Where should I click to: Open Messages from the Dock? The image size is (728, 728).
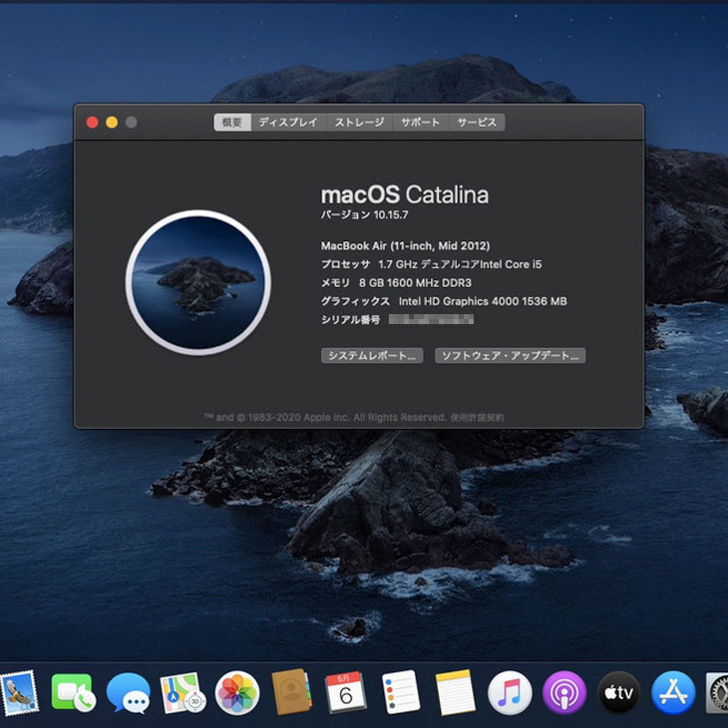click(x=128, y=693)
